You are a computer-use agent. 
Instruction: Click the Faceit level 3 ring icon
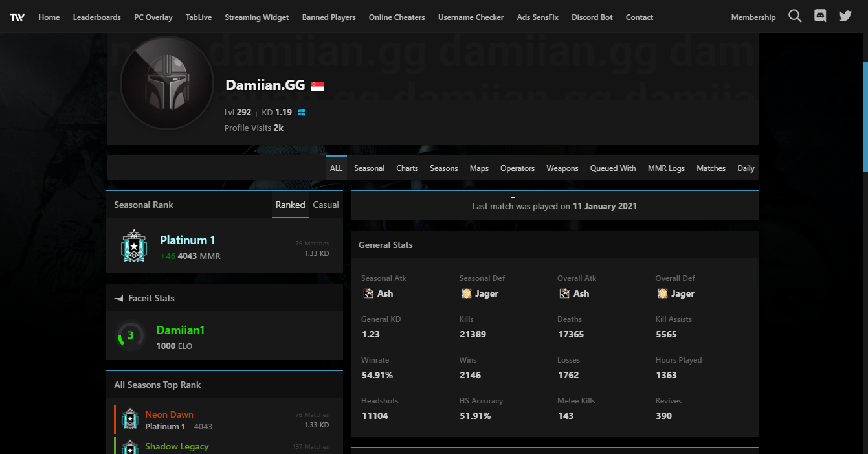(129, 336)
